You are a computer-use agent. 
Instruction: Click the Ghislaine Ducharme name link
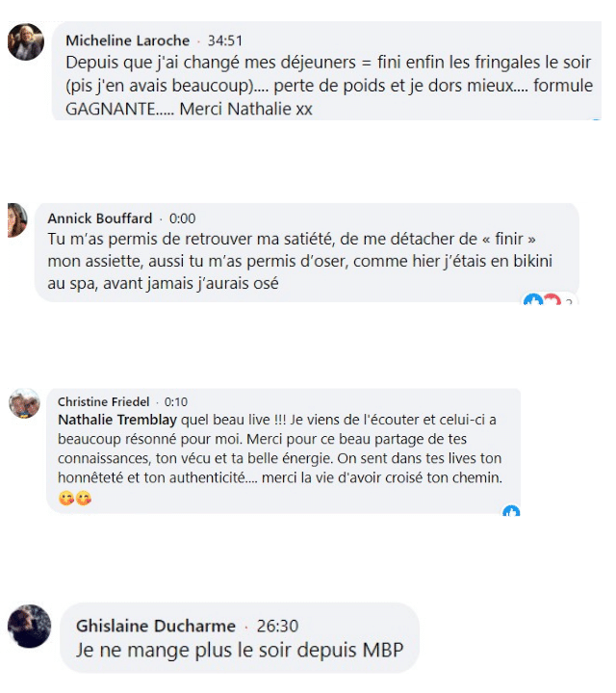[x=156, y=626]
